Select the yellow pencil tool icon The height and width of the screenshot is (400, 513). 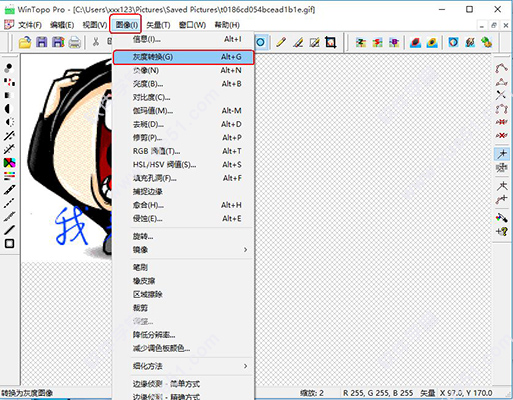click(281, 42)
